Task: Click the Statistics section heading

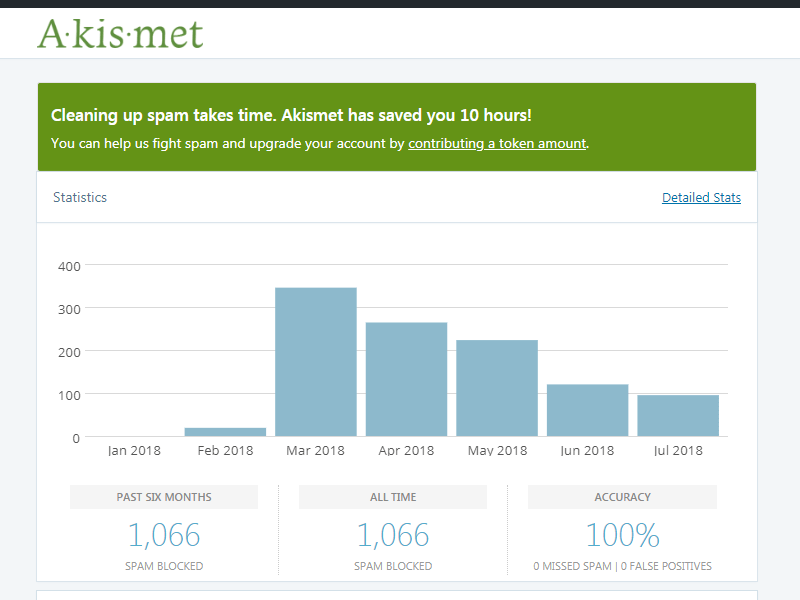Action: click(80, 197)
